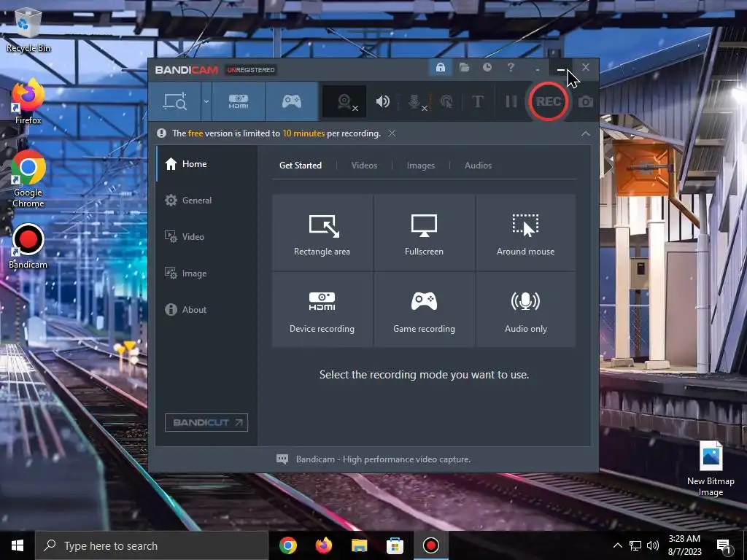Open the network status tray icon

coord(635,545)
